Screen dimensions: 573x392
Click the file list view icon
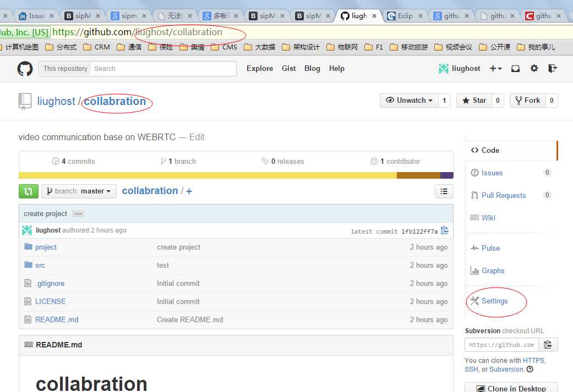click(x=444, y=191)
